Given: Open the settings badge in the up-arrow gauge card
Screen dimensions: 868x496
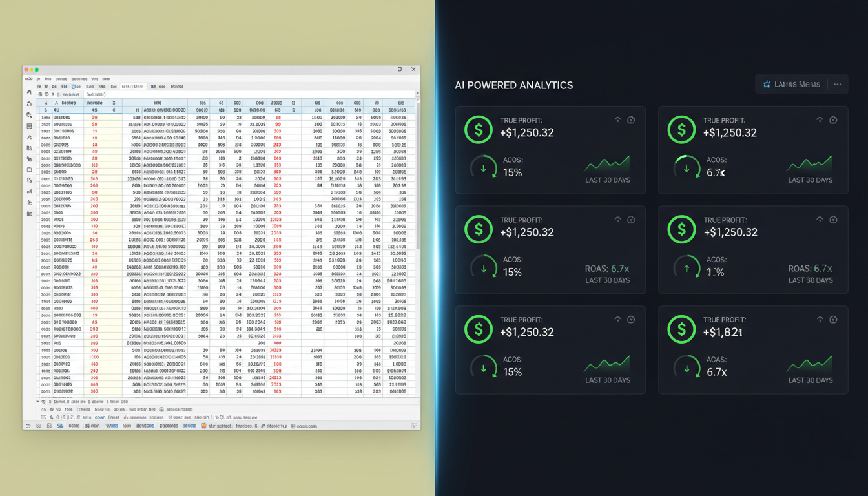Looking at the screenshot, I should click(x=834, y=220).
